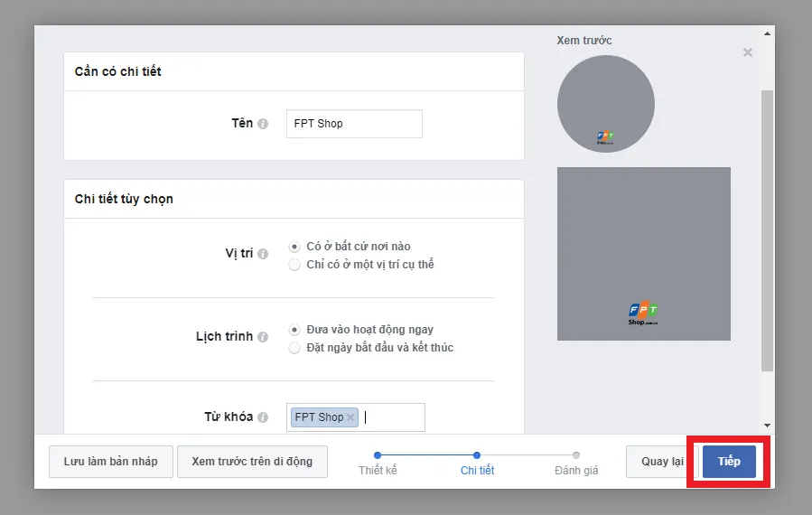
Task: Choose 'Đặt ngày bắt đầu và kết thúc'
Action: 294,348
